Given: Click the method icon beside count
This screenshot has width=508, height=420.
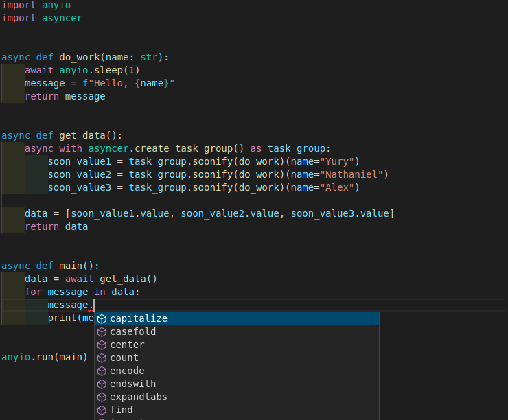Looking at the screenshot, I should 102,358.
